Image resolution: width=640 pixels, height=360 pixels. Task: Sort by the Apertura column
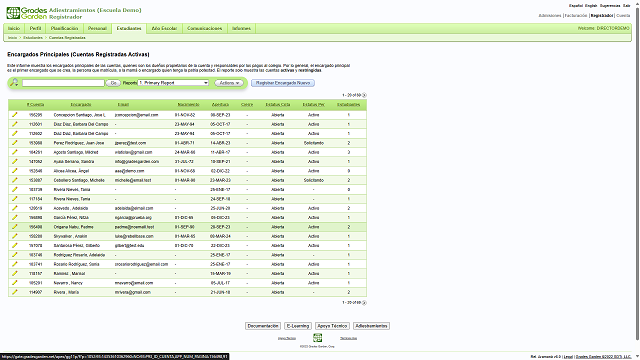(220, 104)
